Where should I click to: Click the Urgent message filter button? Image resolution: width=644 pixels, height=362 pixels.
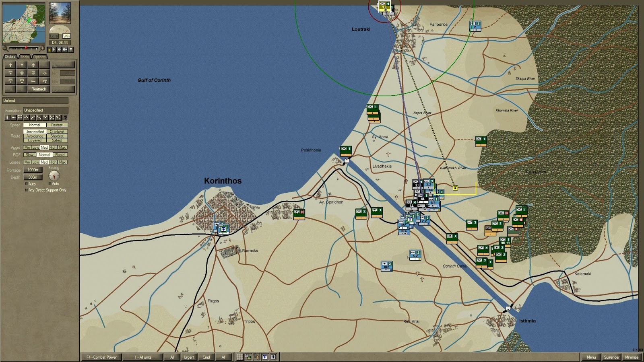(189, 357)
